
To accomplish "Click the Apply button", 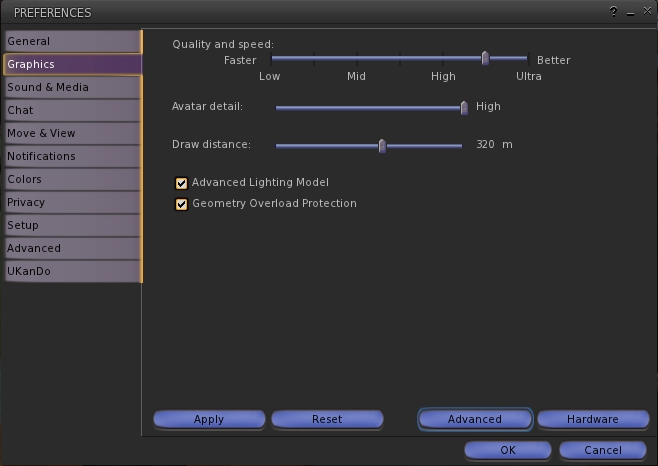I will coord(209,419).
